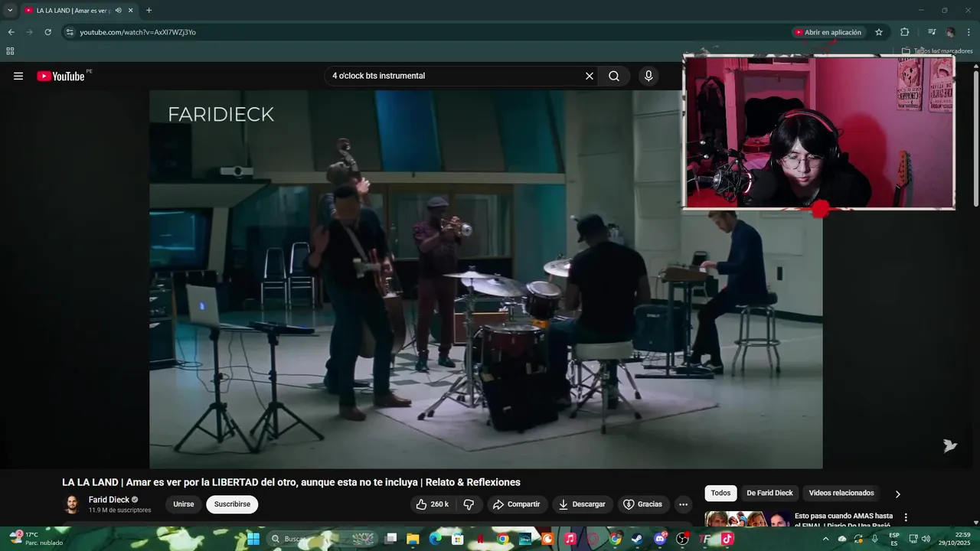Screen dimensions: 980x551
Task: Share the video with Compartir
Action: [x=517, y=504]
